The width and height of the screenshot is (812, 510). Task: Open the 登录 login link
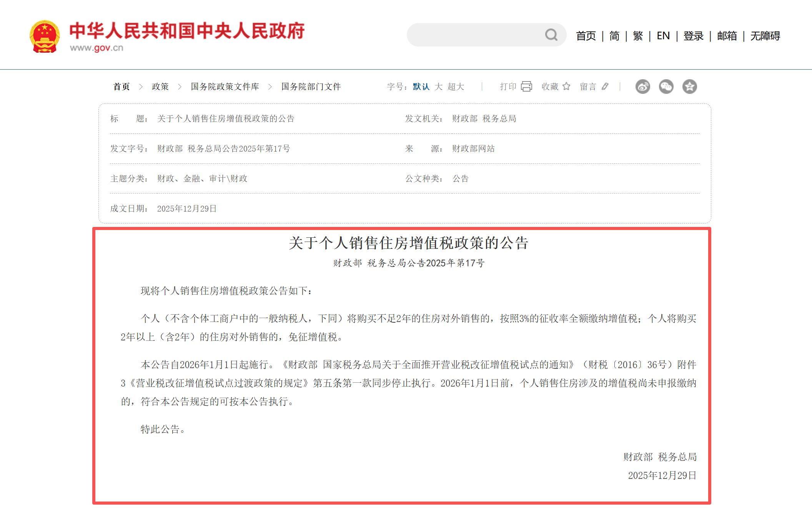(x=693, y=36)
